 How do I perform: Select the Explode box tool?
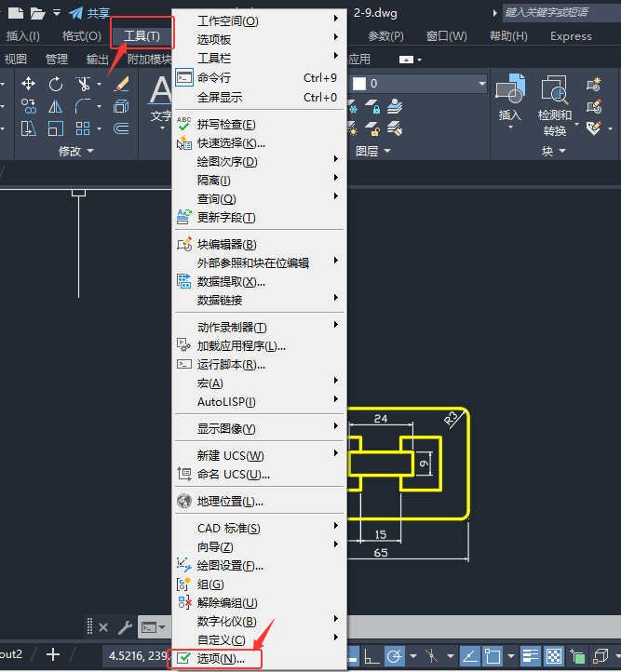coord(121,106)
